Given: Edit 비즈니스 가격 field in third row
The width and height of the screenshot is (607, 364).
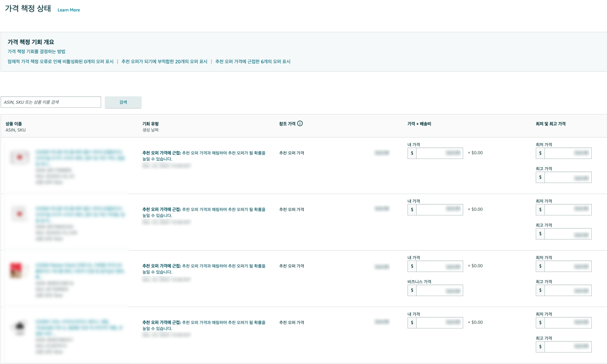Looking at the screenshot, I should [x=439, y=290].
